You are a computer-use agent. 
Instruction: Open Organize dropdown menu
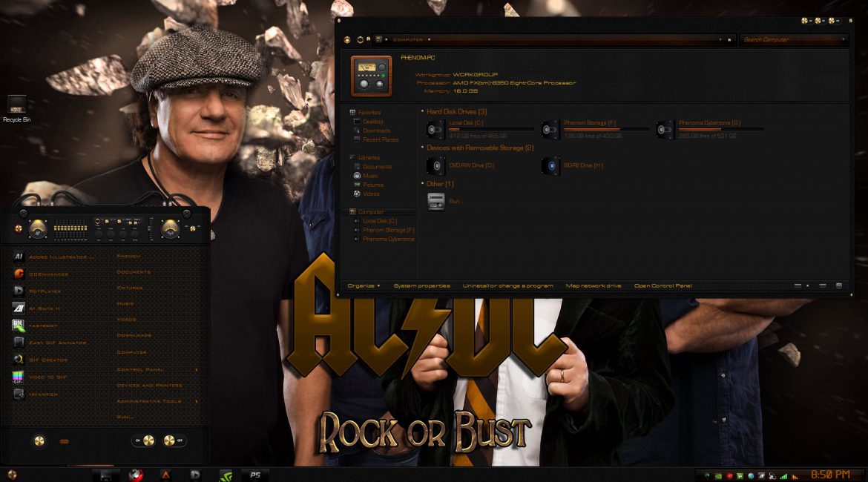(x=364, y=285)
